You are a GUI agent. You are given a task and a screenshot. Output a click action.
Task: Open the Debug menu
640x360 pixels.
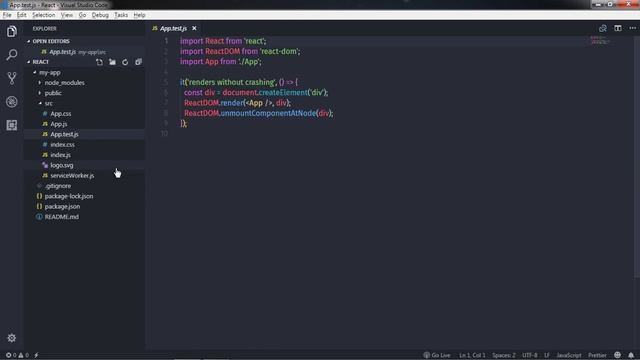click(100, 15)
